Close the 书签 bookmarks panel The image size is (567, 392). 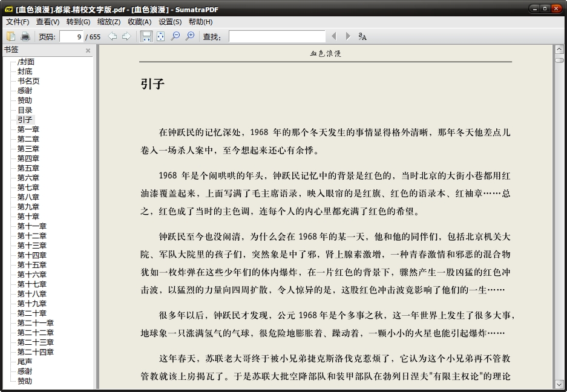coord(88,51)
